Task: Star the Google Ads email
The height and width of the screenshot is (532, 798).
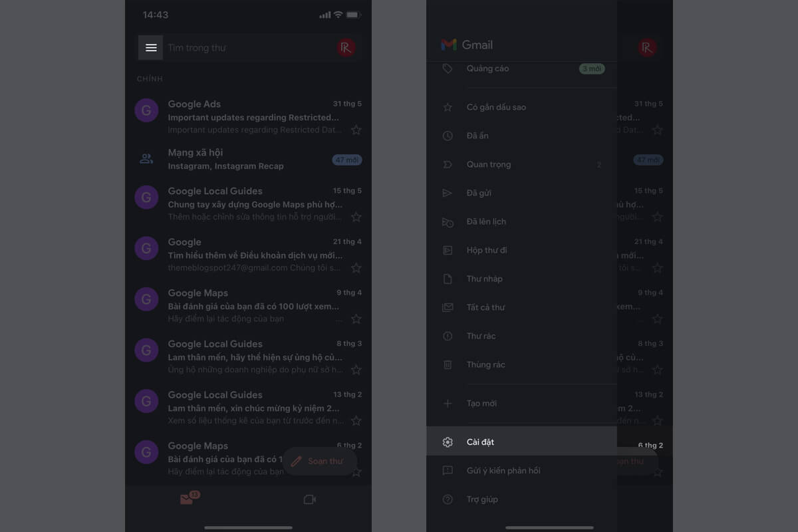Action: pyautogui.click(x=356, y=130)
